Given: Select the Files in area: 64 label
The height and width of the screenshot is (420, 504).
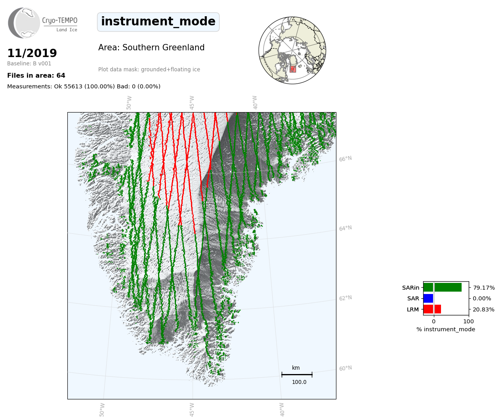Looking at the screenshot, I should [x=36, y=76].
